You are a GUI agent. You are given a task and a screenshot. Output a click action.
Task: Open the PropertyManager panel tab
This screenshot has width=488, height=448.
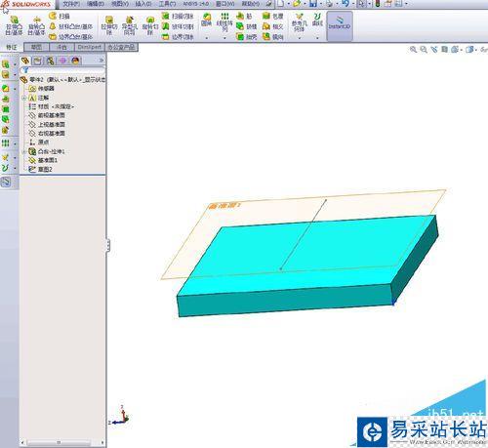click(x=38, y=61)
